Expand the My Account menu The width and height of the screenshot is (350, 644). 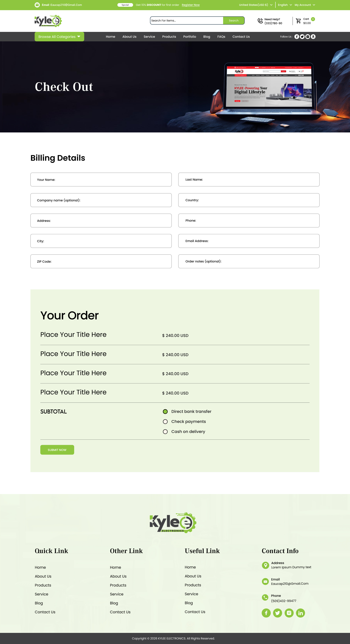(x=305, y=5)
